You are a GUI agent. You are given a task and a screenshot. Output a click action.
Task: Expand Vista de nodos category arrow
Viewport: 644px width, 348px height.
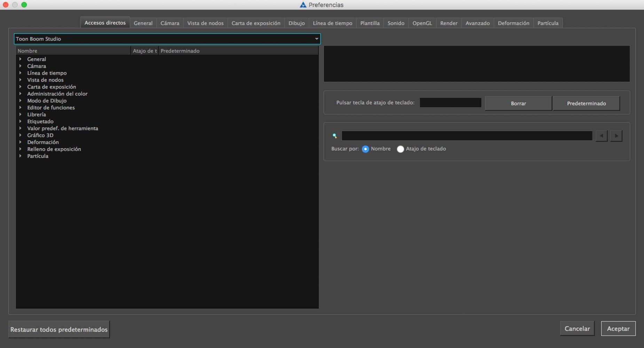coord(21,80)
